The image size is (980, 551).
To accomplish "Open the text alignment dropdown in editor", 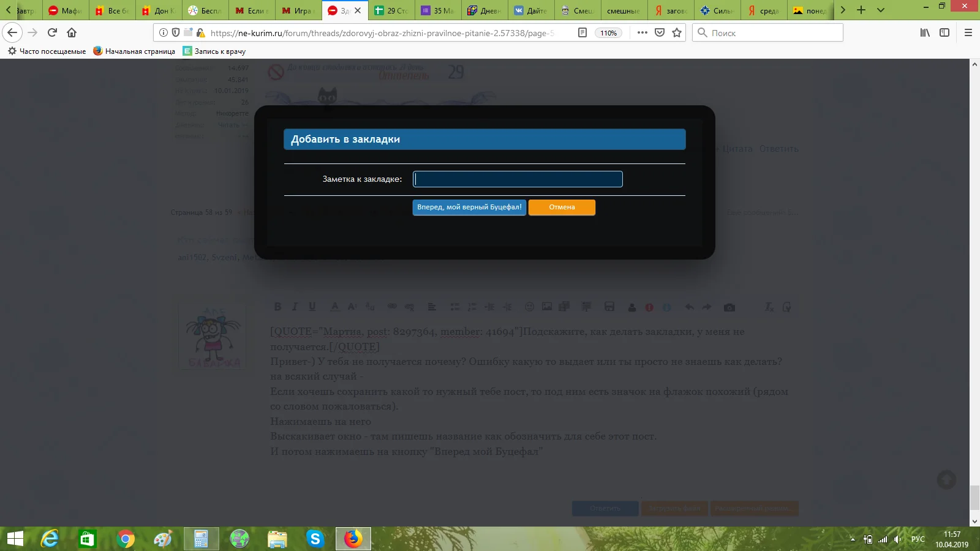I will point(432,307).
